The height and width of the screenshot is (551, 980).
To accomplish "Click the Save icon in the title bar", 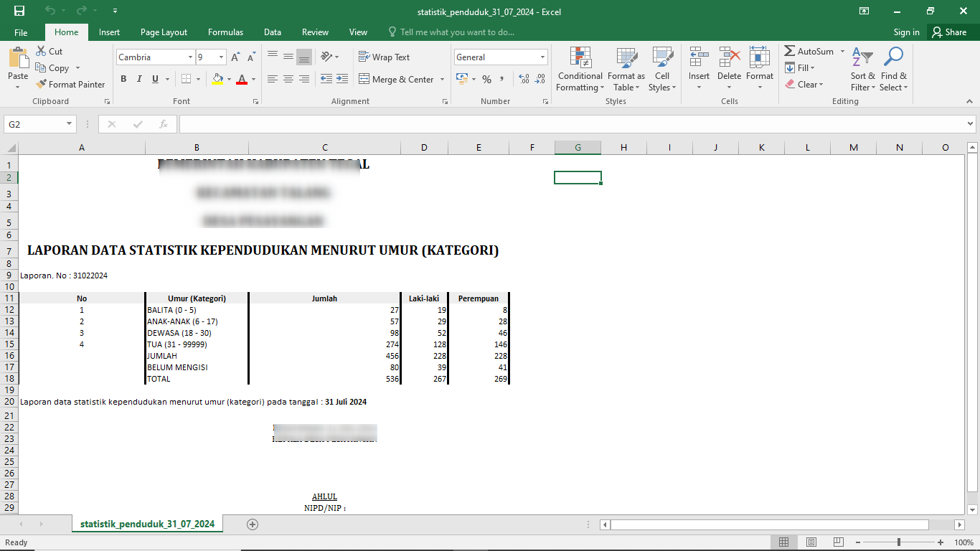I will tap(19, 11).
